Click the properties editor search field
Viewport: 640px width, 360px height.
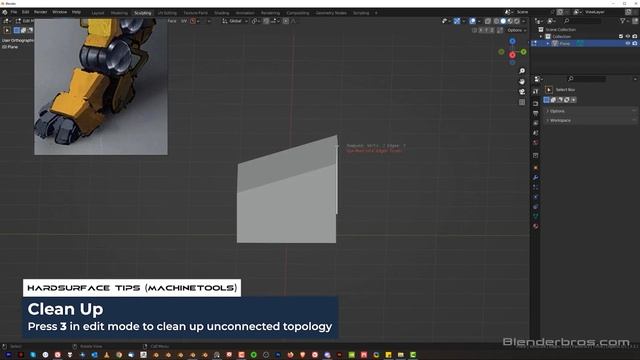tap(587, 79)
